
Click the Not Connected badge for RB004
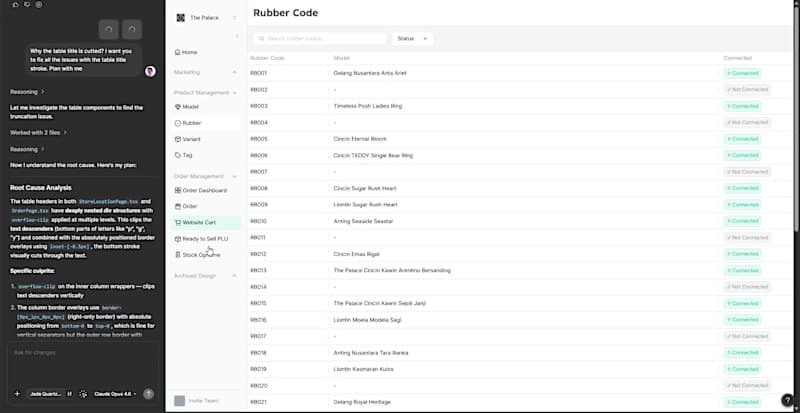point(747,123)
